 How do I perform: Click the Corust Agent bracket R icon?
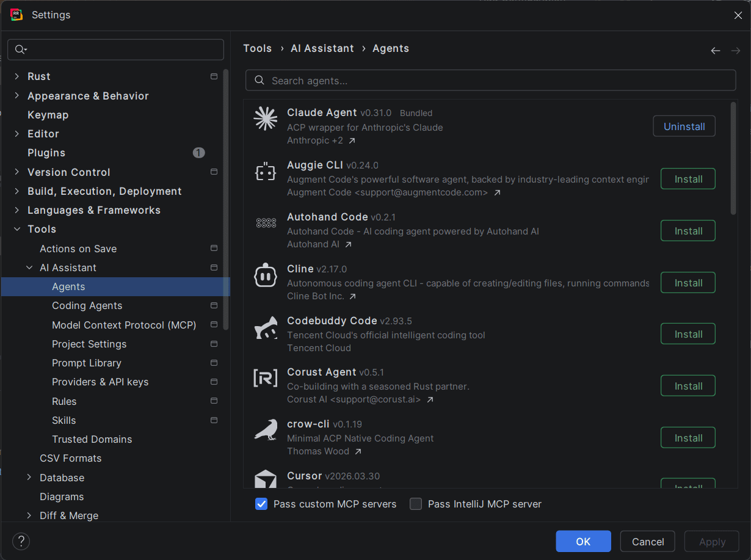click(x=266, y=379)
